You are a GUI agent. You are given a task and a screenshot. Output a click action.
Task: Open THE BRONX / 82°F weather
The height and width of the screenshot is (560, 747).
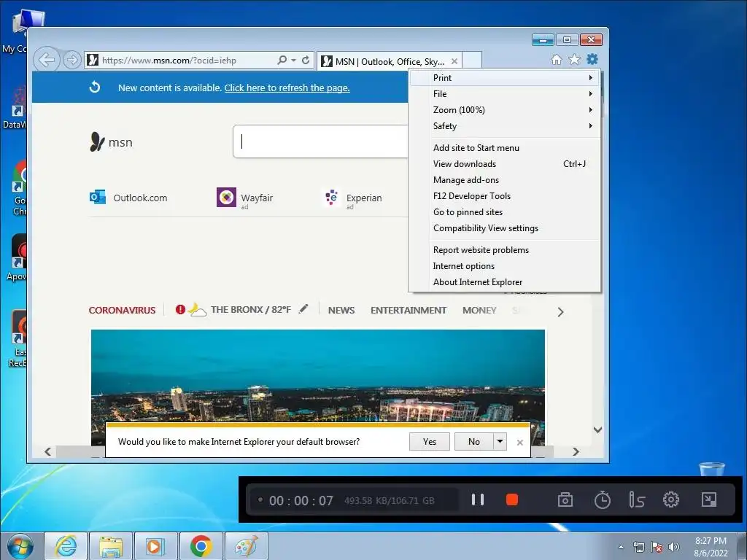tap(251, 309)
